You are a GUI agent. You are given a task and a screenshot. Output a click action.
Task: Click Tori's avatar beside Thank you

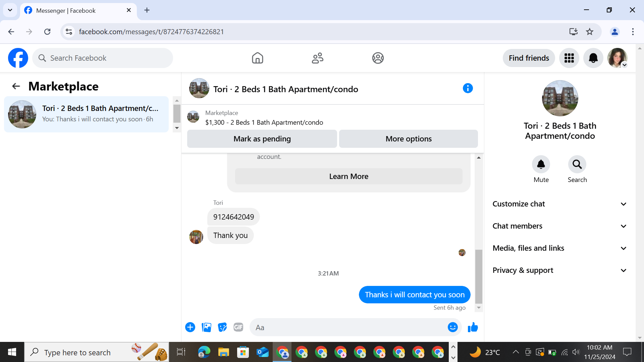point(196,237)
